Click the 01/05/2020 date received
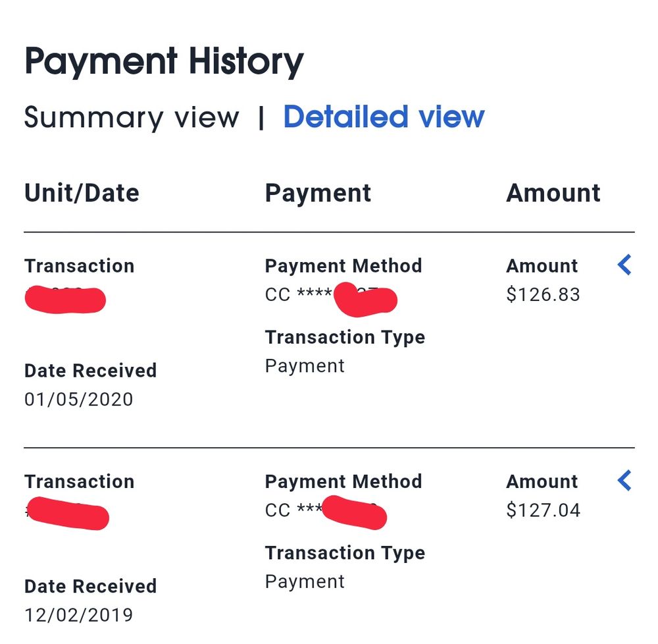Viewport: 658px width, 644px height. [78, 400]
